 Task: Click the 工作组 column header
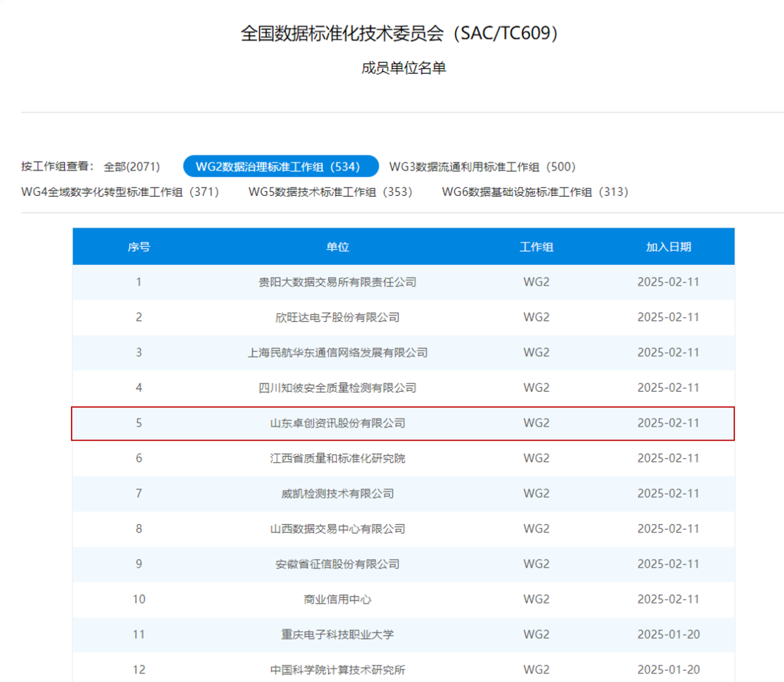(x=537, y=247)
